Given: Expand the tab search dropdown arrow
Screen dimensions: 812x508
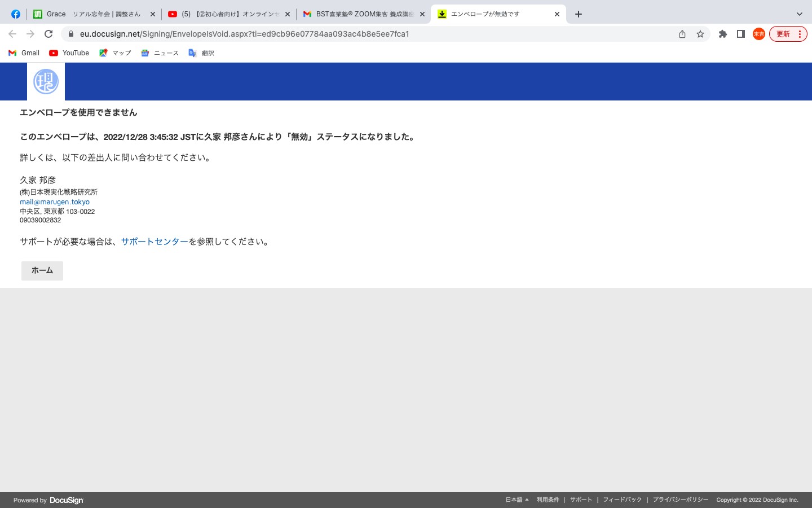Looking at the screenshot, I should click(799, 14).
